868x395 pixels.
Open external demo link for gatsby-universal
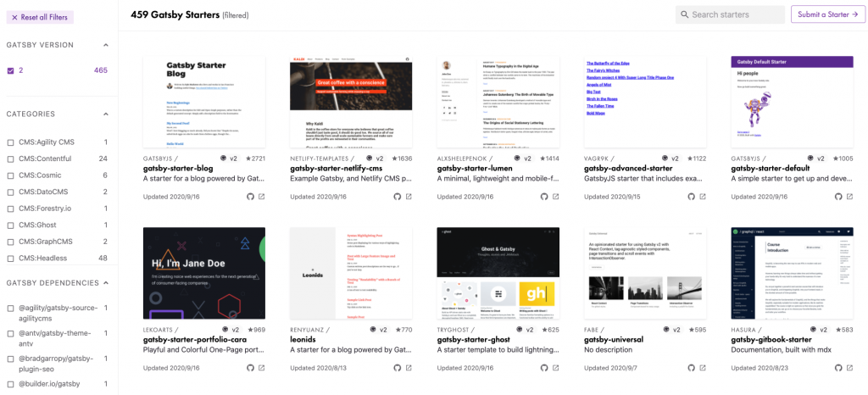(x=703, y=367)
